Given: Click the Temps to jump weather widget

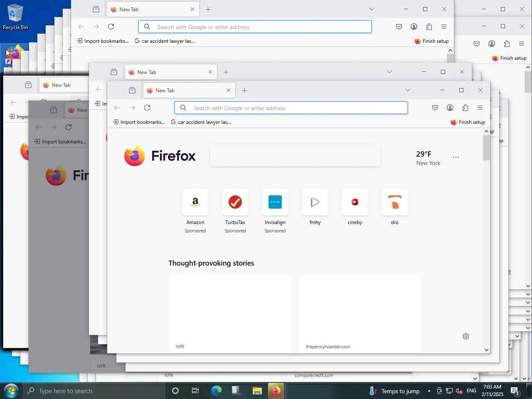Looking at the screenshot, I should click(394, 391).
